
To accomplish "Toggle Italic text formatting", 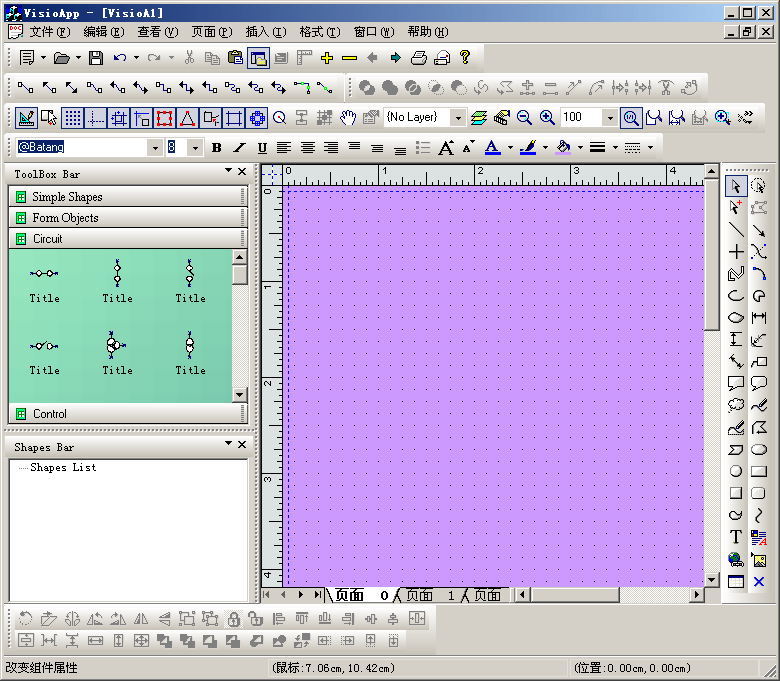I will pos(238,148).
